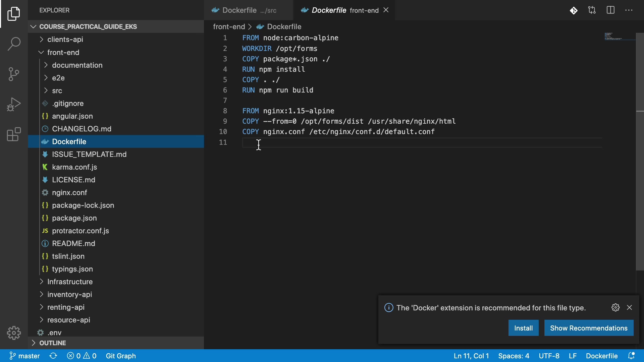Click the Open Changes compare icon
The height and width of the screenshot is (362, 644).
pyautogui.click(x=592, y=10)
